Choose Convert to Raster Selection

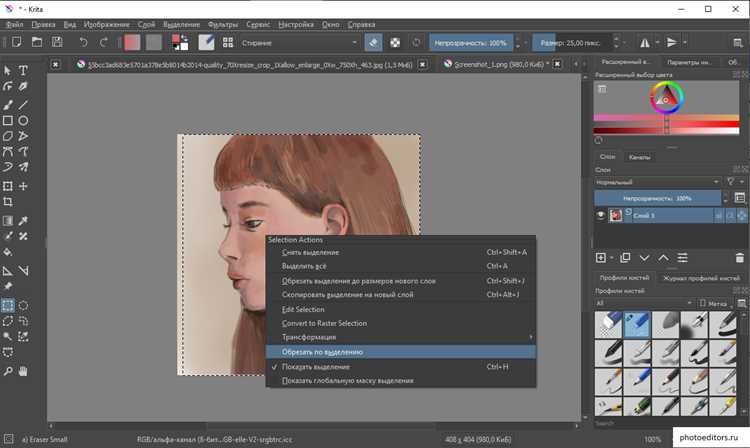tap(401, 323)
